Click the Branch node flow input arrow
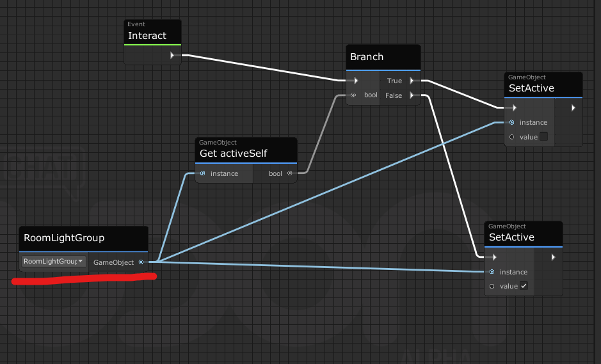 [356, 81]
